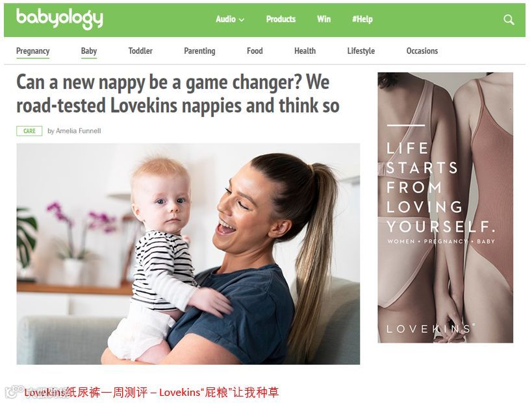Click the babyology logo
This screenshot has width=532, height=403.
(x=60, y=19)
